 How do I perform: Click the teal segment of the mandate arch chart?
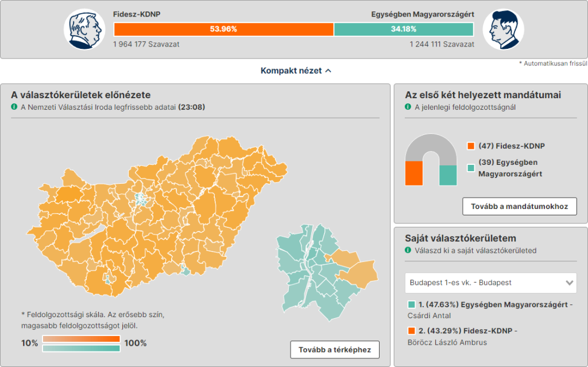(448, 176)
